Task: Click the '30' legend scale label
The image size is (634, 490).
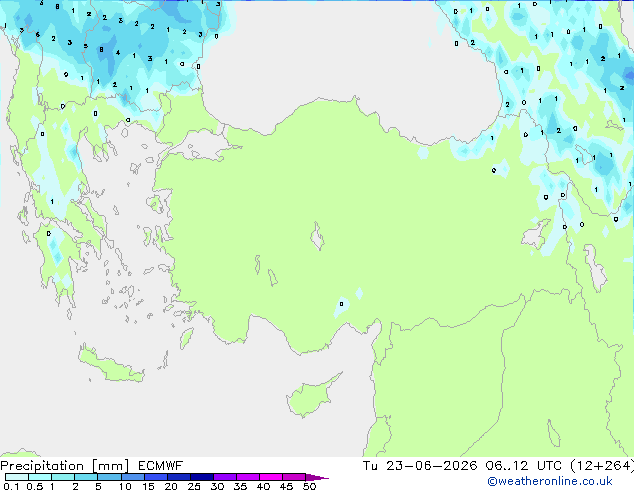Action: 217,486
